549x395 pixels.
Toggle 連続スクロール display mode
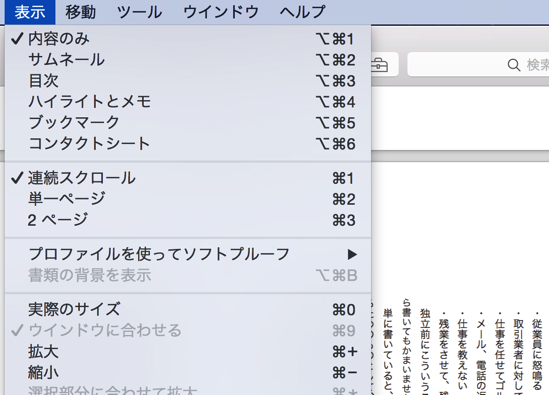pyautogui.click(x=188, y=178)
